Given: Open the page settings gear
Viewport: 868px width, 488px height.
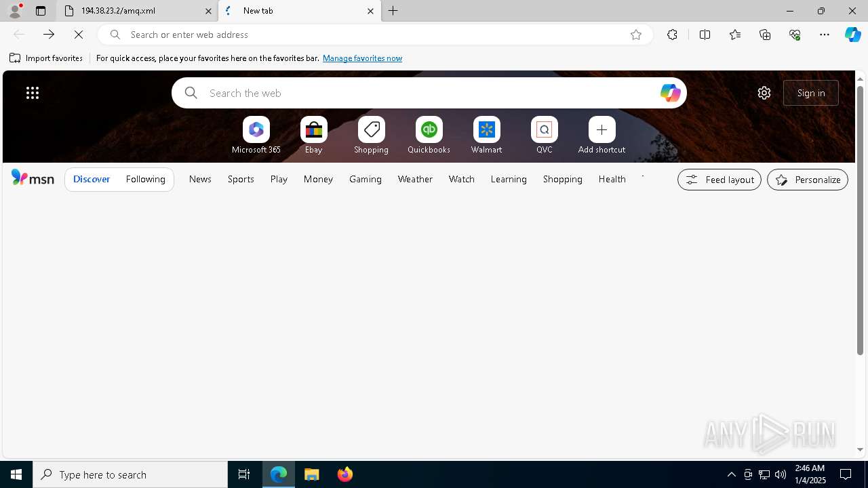Looking at the screenshot, I should [x=764, y=93].
